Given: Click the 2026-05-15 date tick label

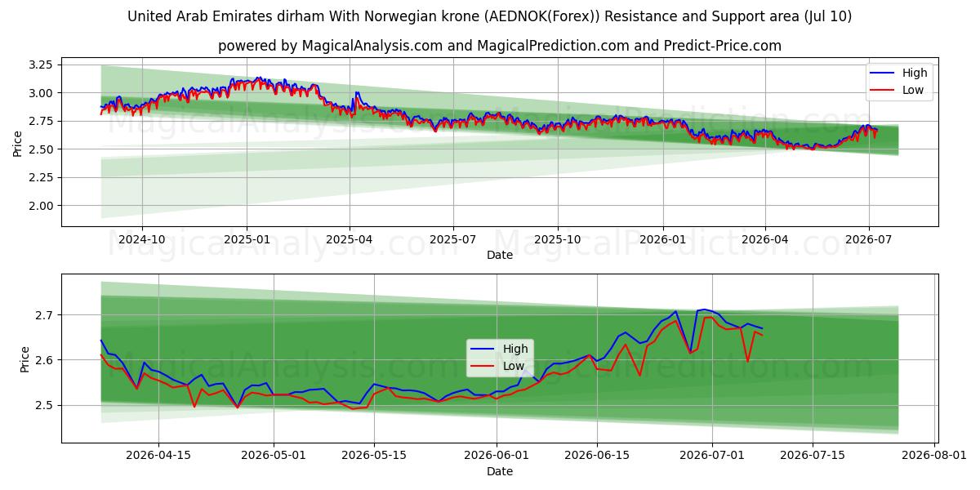Looking at the screenshot, I should [x=374, y=456].
